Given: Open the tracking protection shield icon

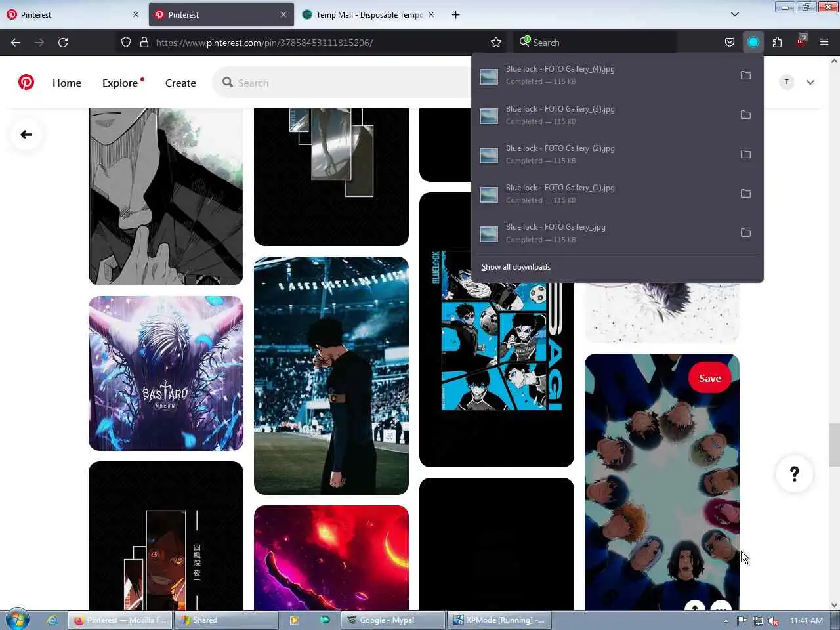Looking at the screenshot, I should coord(126,42).
